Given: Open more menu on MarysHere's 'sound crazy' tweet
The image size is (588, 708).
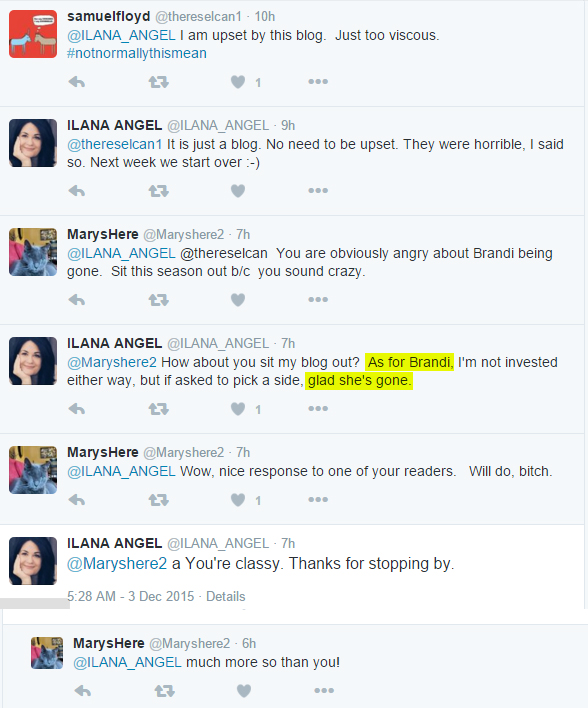Looking at the screenshot, I should pyautogui.click(x=318, y=299).
